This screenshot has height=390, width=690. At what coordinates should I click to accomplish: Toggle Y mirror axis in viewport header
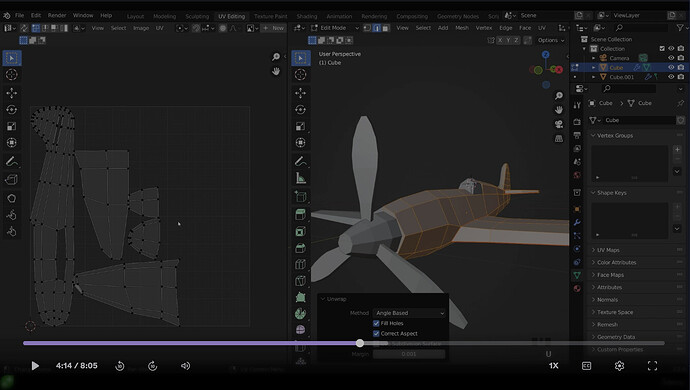(x=508, y=40)
